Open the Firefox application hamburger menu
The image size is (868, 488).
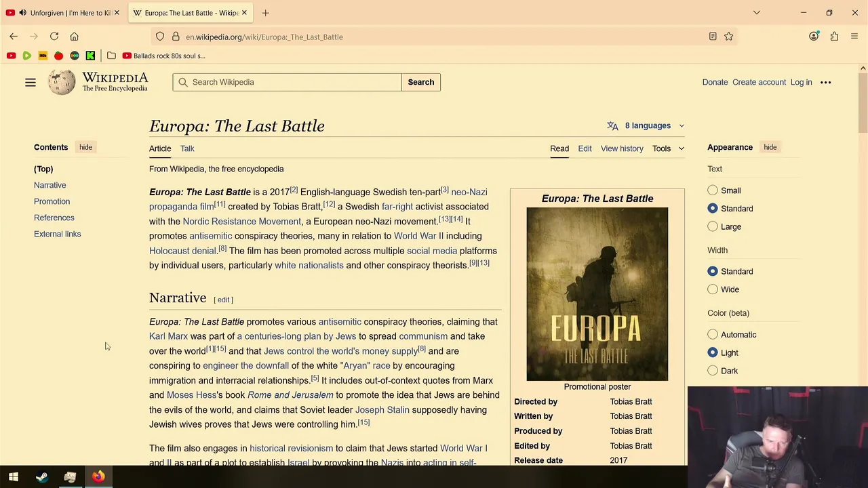pos(854,37)
